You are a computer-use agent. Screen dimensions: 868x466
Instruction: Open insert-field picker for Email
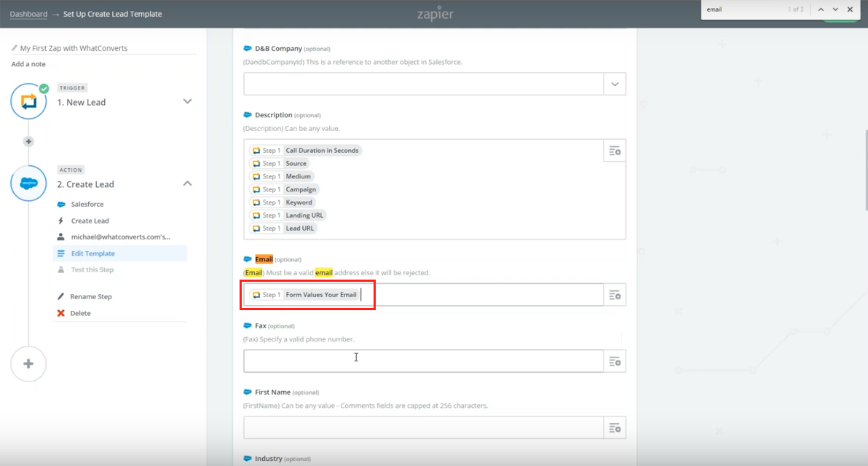pos(615,295)
